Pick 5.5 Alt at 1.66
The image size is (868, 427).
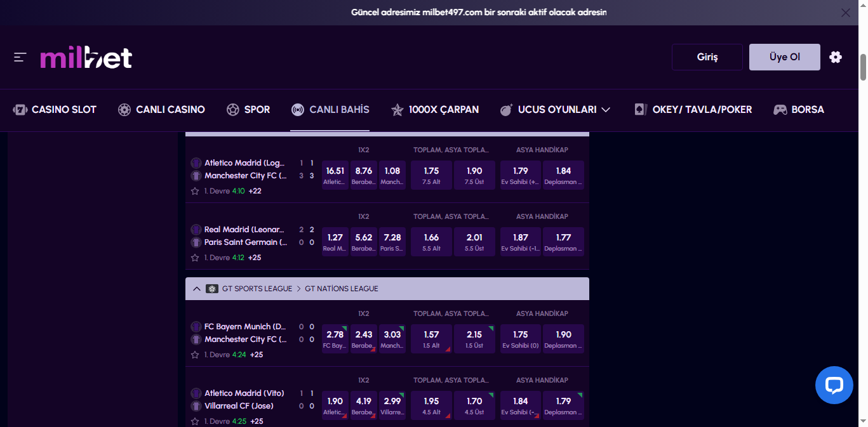(x=432, y=242)
